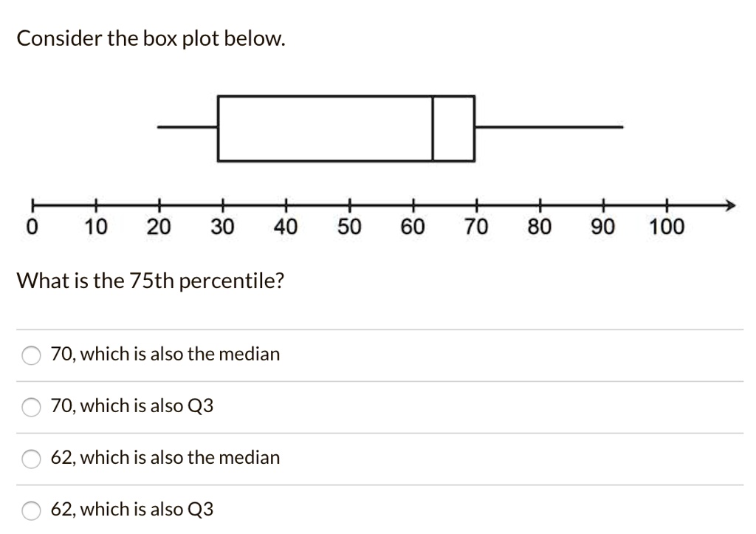Click the tick mark above the number 70
This screenshot has width=756, height=534.
pos(476,205)
